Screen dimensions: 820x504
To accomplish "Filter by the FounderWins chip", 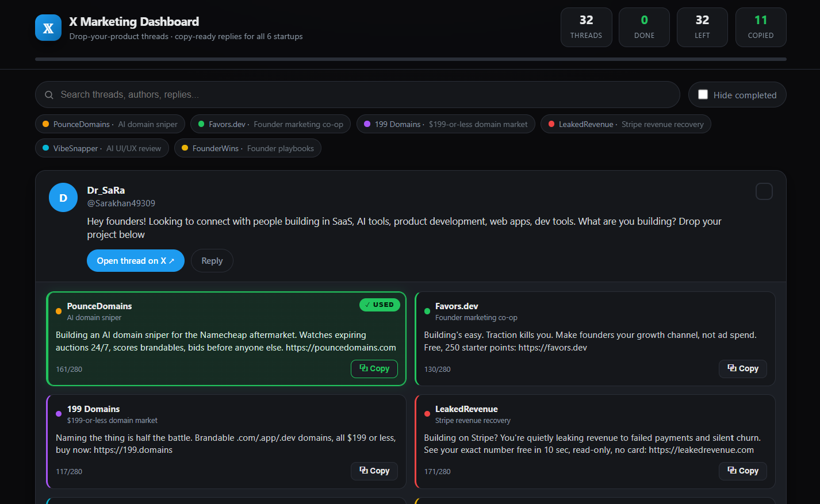I will click(248, 148).
